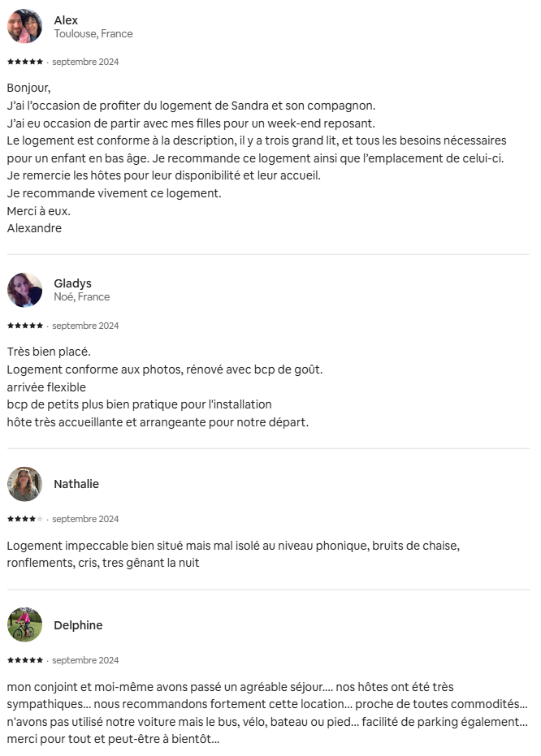
Task: Click septembre 2024 date under Nathalie
Action: 85,519
